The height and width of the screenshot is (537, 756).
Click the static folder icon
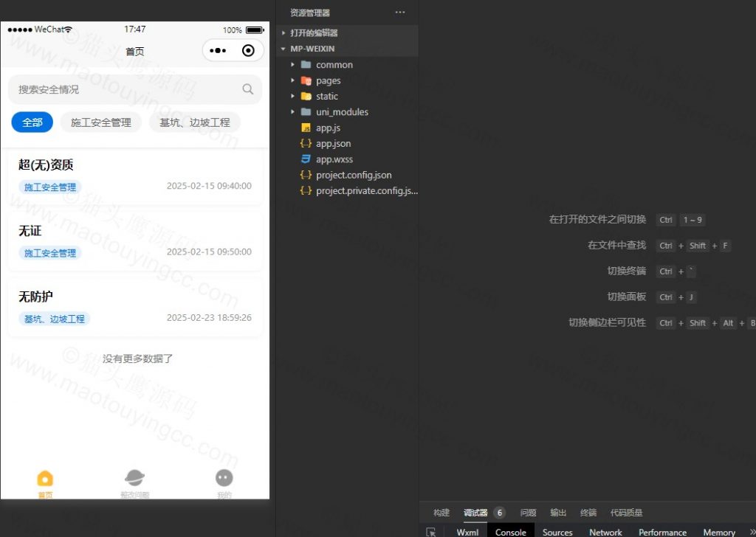coord(306,97)
